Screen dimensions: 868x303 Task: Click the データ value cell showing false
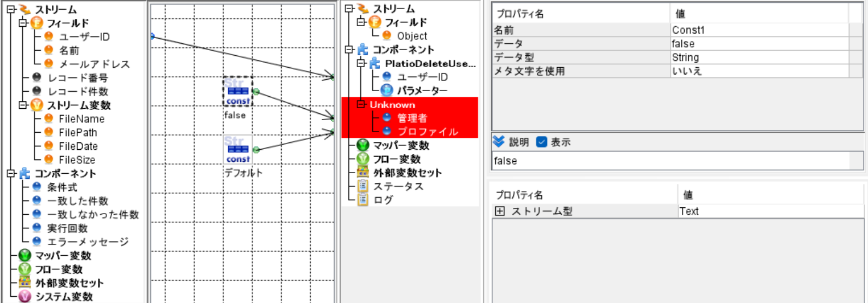759,43
